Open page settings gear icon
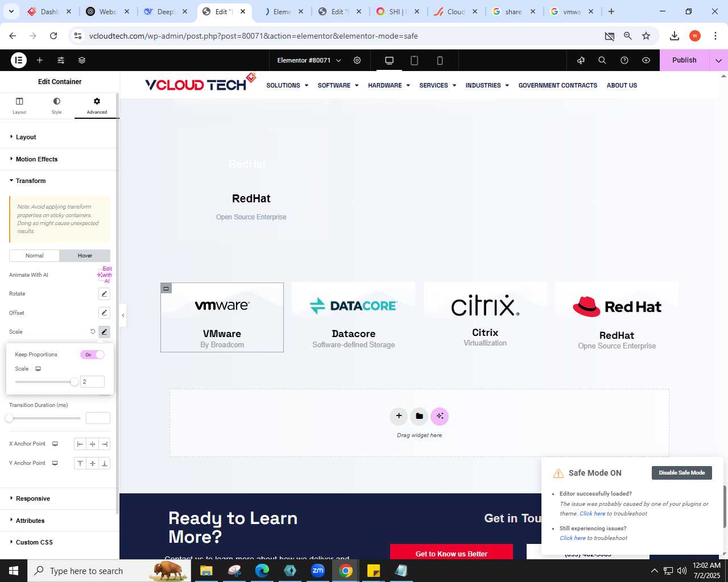 (x=357, y=60)
